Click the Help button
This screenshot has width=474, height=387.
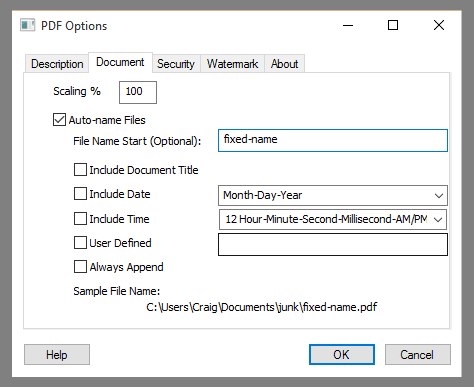click(57, 354)
